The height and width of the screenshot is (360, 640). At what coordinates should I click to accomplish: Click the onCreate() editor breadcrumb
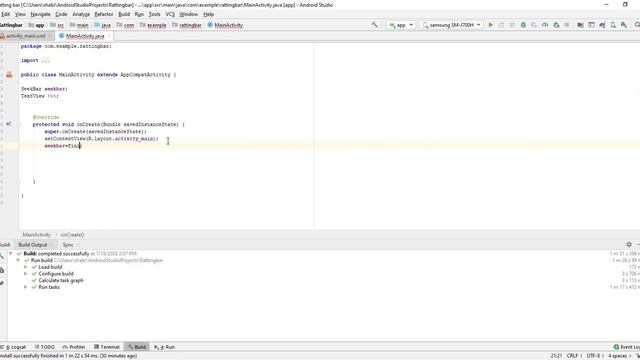72,235
